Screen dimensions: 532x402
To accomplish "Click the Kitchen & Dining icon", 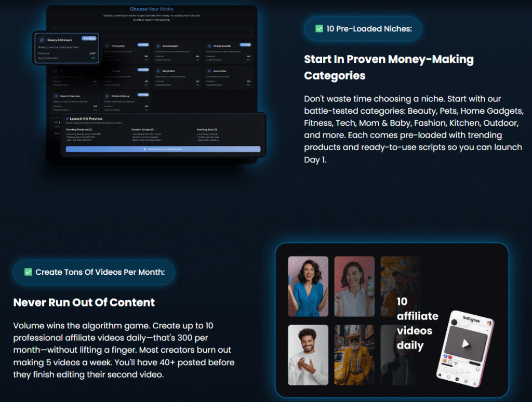I will [x=107, y=96].
